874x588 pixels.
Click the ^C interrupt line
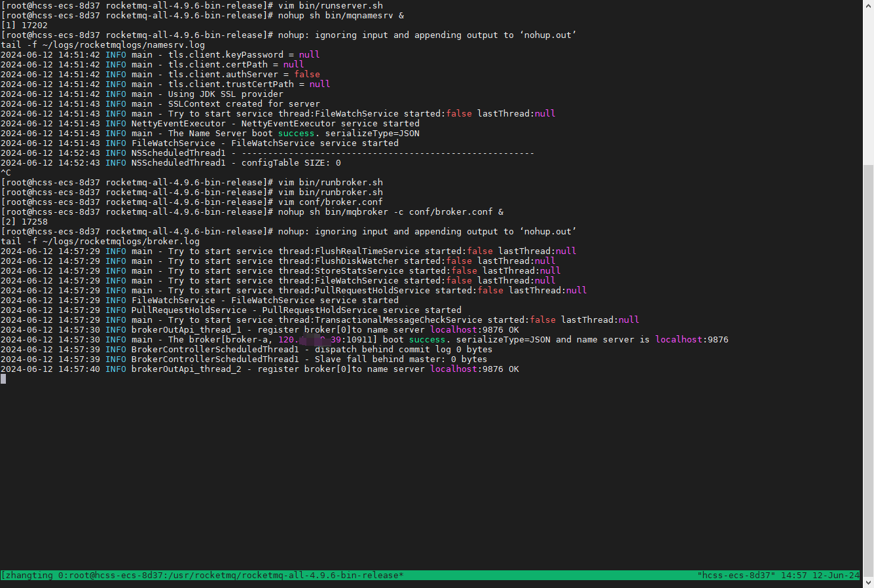[6, 173]
